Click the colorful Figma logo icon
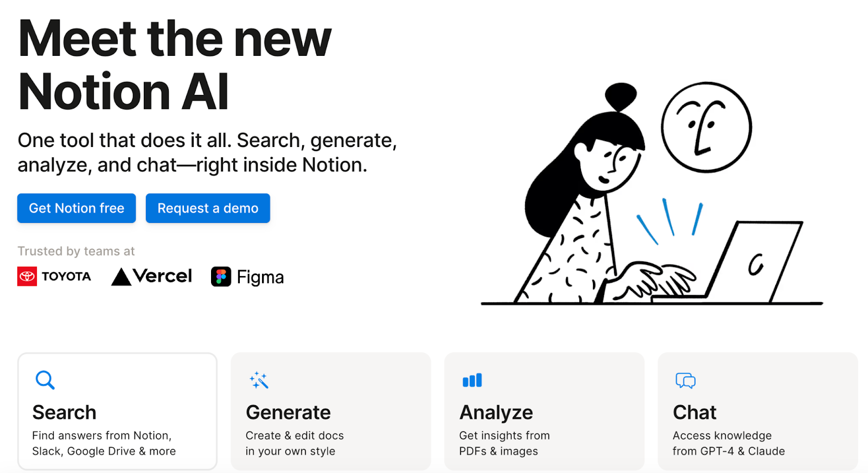This screenshot has width=868, height=473. (x=221, y=277)
